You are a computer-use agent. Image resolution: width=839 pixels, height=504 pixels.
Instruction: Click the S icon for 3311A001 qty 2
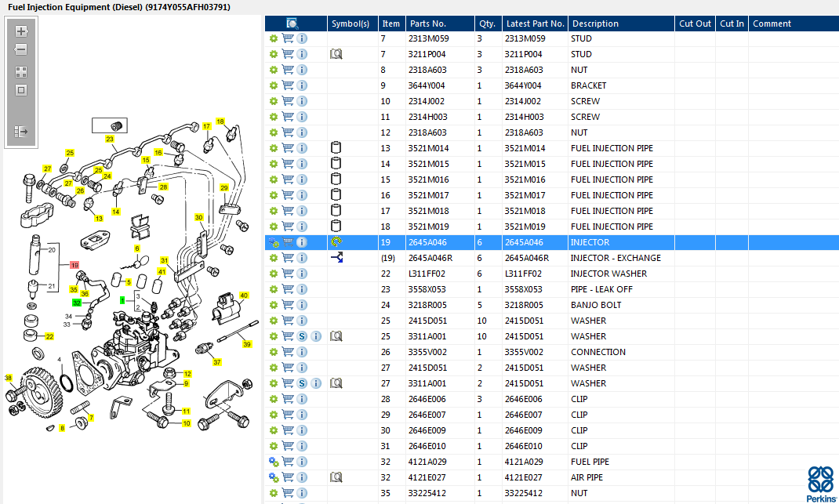point(302,383)
